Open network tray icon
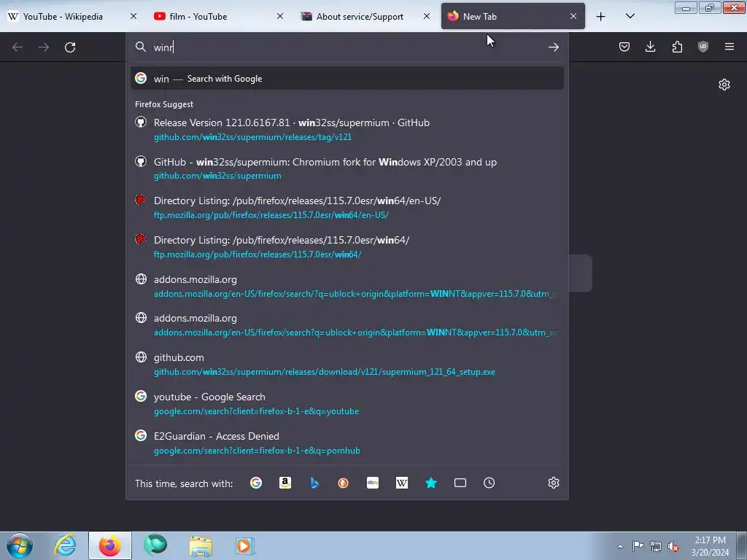The height and width of the screenshot is (560, 747). pyautogui.click(x=656, y=546)
